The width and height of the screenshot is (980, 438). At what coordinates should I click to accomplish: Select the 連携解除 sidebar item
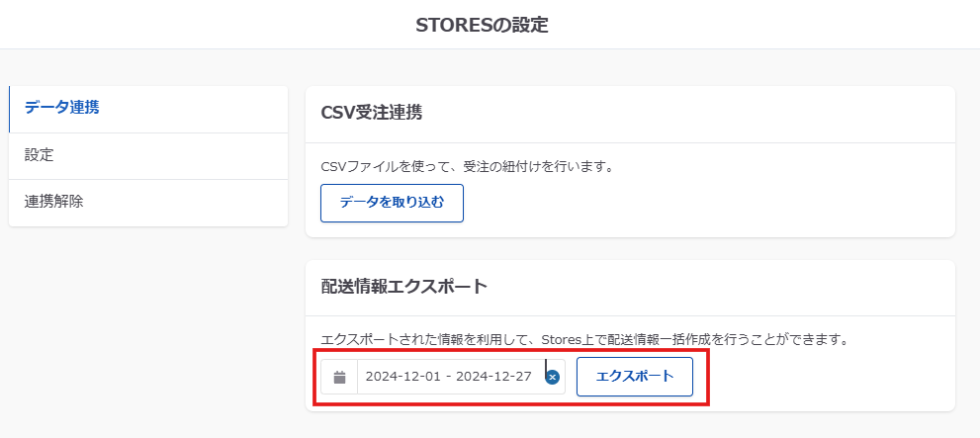coord(54,202)
